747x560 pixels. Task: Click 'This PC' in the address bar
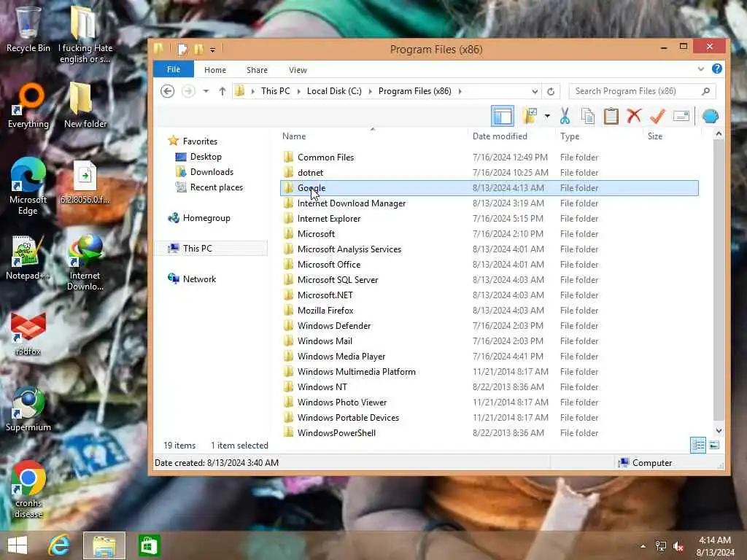point(275,91)
